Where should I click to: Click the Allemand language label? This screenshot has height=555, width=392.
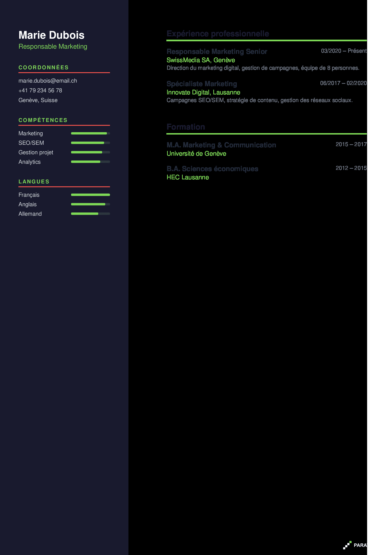pyautogui.click(x=30, y=214)
